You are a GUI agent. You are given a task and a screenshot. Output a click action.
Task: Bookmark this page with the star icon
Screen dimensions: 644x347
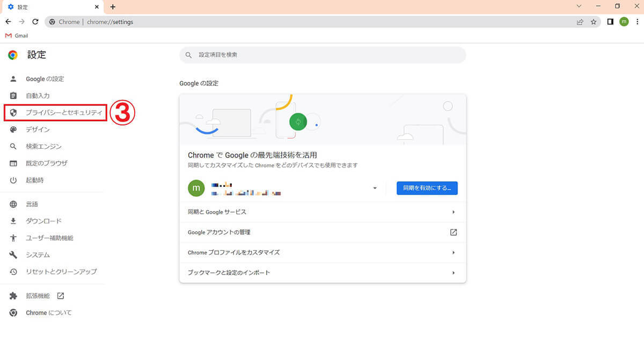click(x=594, y=22)
